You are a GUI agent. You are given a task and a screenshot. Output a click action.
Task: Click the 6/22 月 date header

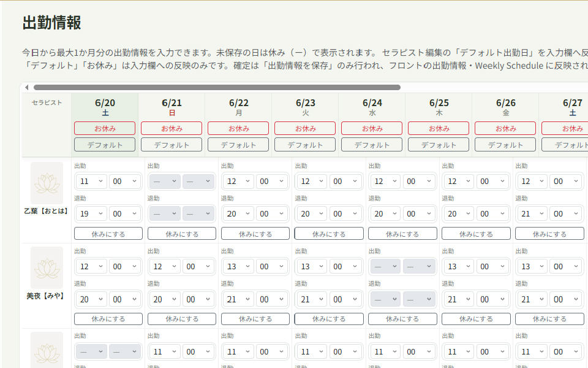pos(238,107)
